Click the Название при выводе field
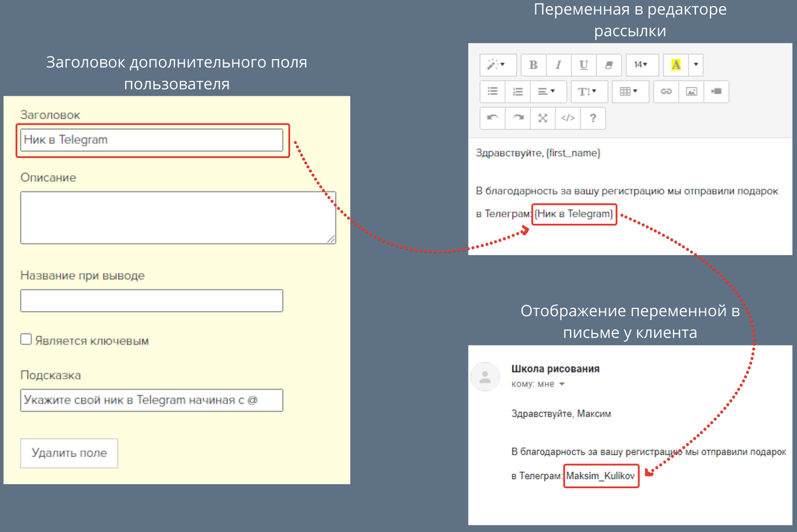Image resolution: width=797 pixels, height=532 pixels. 151,301
